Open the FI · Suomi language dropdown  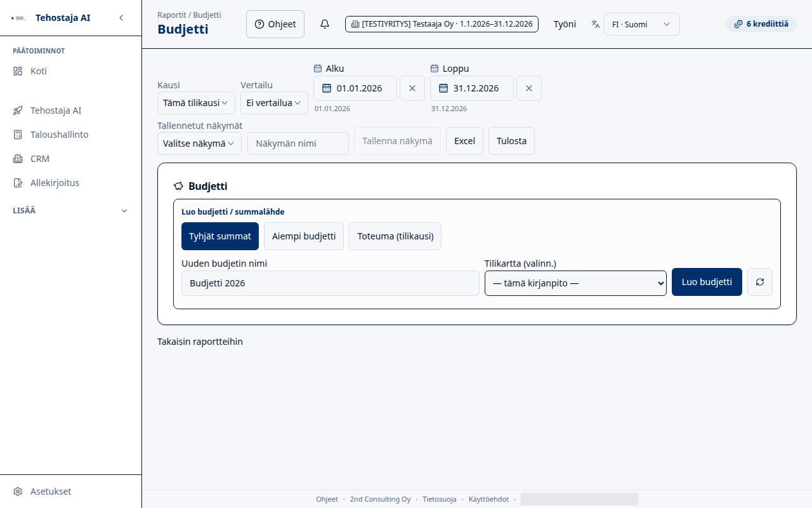641,24
